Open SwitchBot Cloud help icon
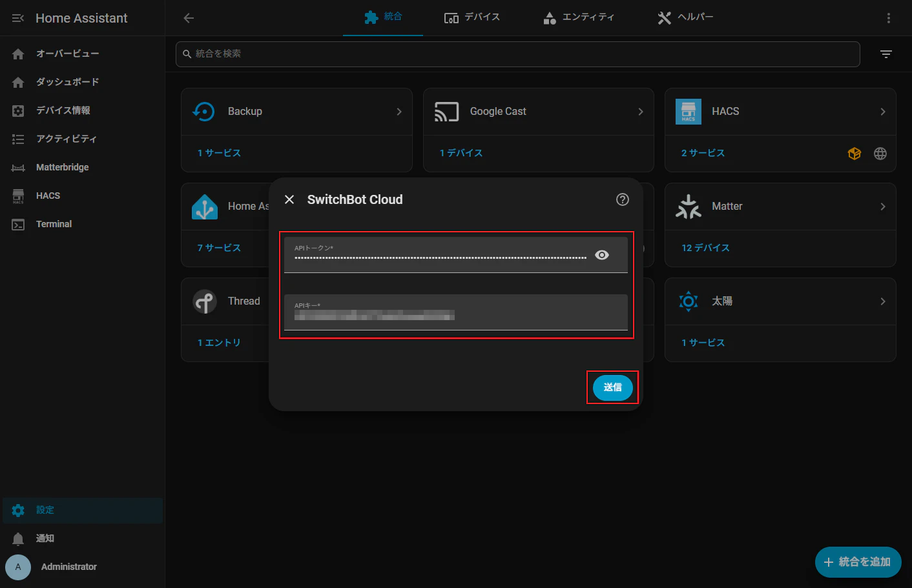The height and width of the screenshot is (588, 912). [x=623, y=199]
